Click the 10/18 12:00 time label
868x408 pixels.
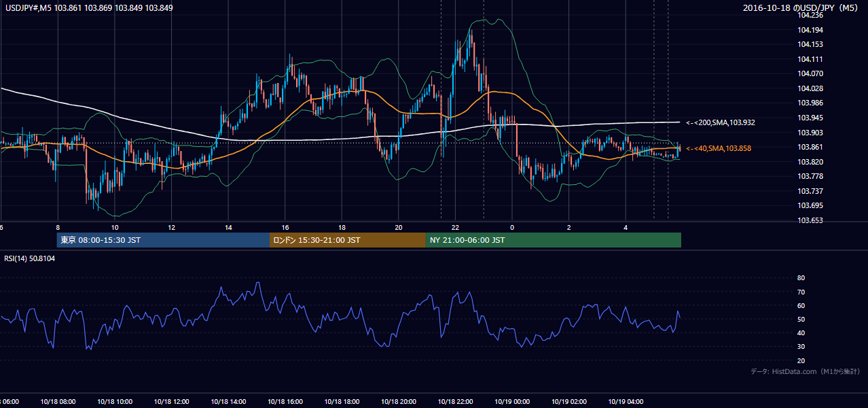171,402
